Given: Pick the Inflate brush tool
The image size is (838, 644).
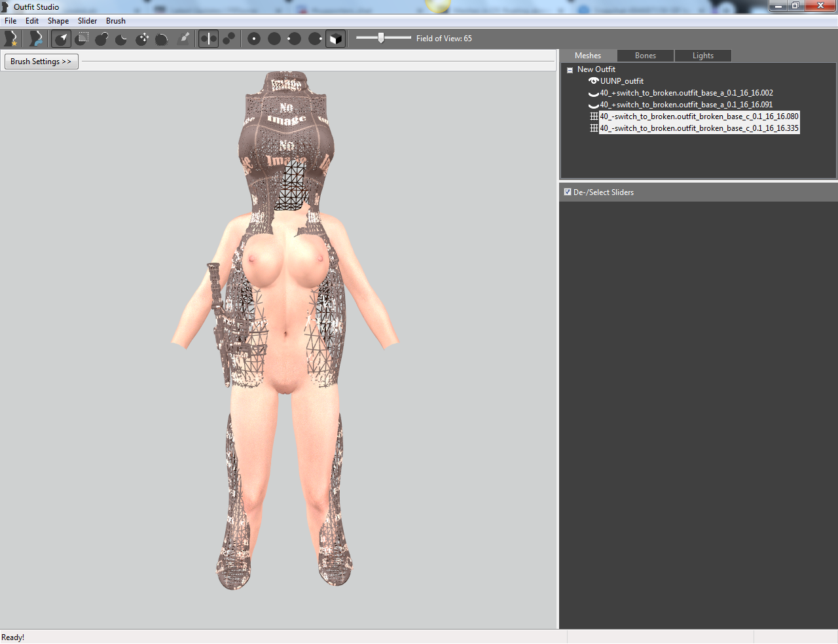Looking at the screenshot, I should (x=101, y=39).
